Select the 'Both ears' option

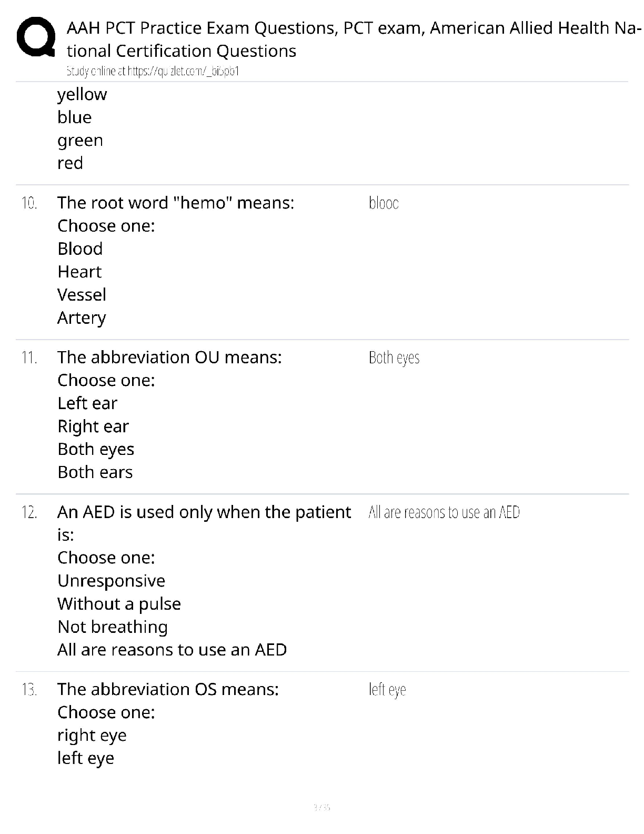(x=95, y=472)
